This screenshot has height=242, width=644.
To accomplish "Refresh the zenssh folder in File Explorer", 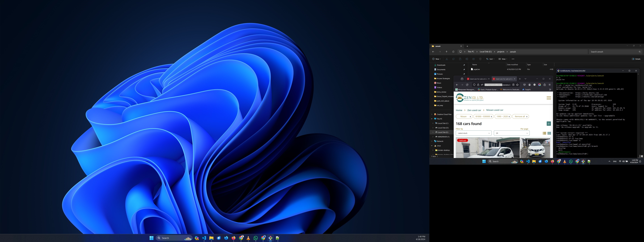I will (x=453, y=52).
